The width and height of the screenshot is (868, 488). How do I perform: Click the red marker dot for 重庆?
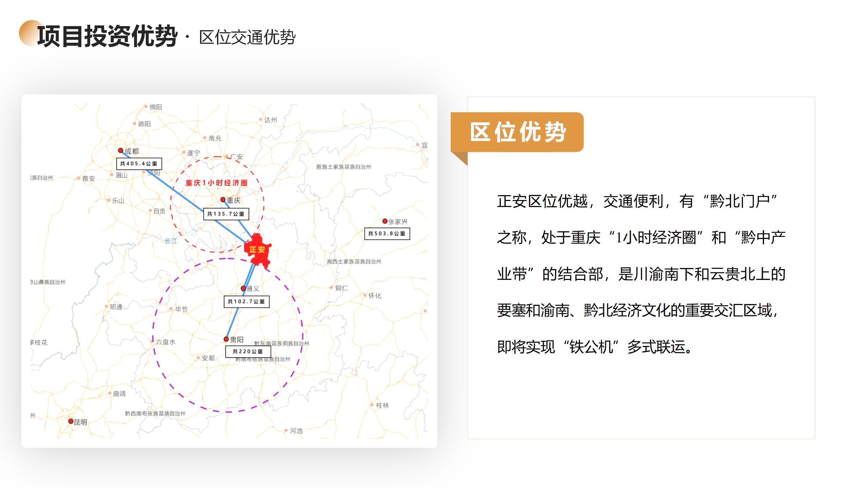tap(223, 200)
